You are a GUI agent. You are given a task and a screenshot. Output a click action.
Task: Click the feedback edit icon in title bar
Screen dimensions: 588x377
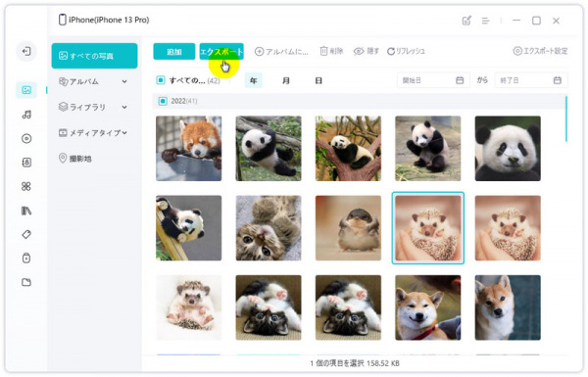pos(466,21)
